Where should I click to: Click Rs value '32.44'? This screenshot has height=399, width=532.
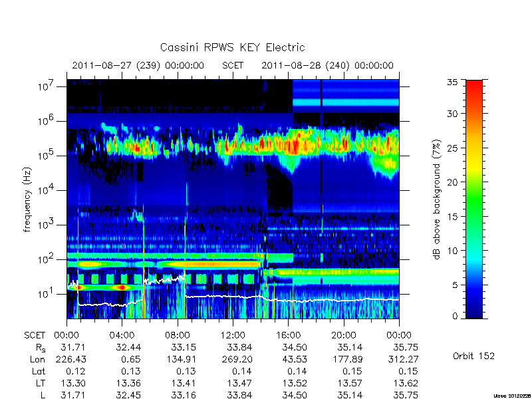click(x=128, y=347)
